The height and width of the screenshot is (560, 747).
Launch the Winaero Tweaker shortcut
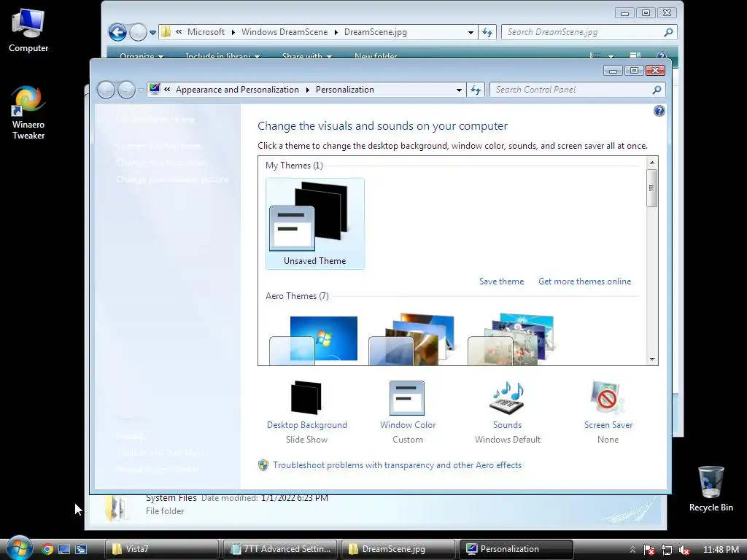pos(28,112)
